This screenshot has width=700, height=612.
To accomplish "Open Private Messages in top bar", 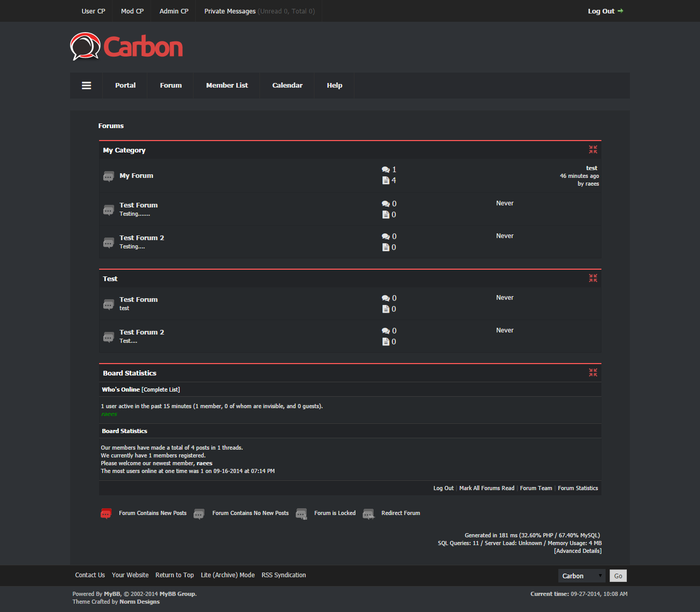I will pos(230,11).
